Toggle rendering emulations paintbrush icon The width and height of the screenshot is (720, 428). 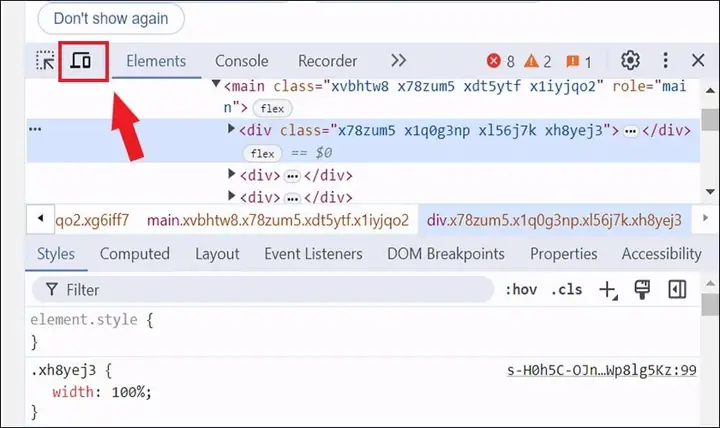tap(642, 290)
